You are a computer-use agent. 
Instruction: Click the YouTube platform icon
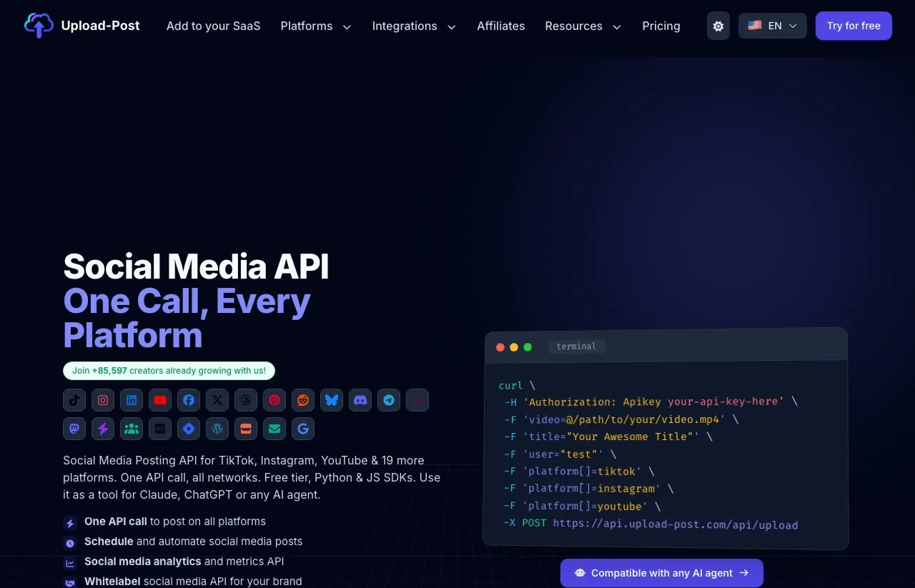coord(160,400)
